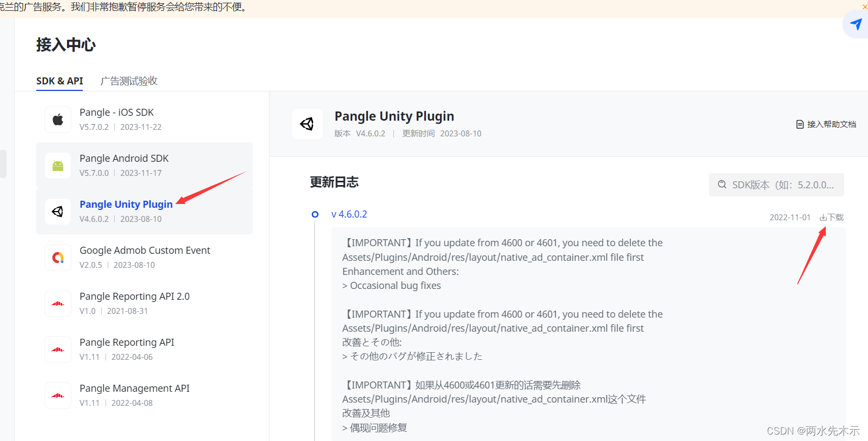Click the line '> 偶现问题修复'
This screenshot has width=868, height=441.
coord(374,428)
